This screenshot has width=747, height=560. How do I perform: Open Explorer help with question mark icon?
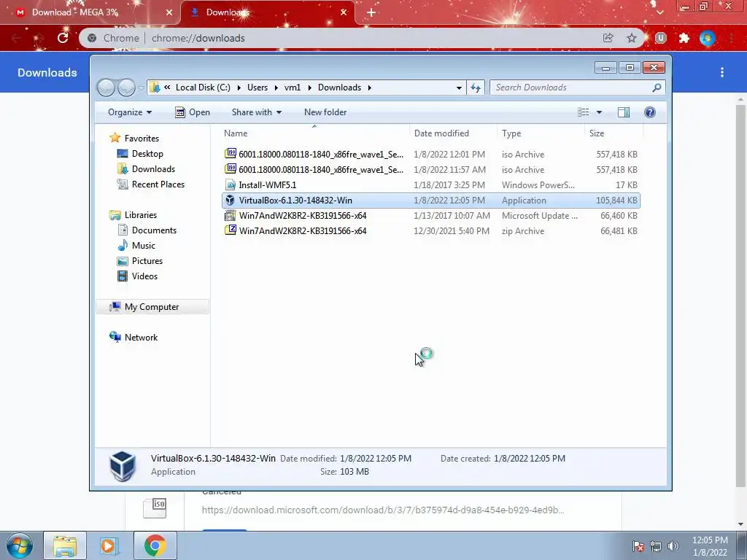(x=650, y=112)
